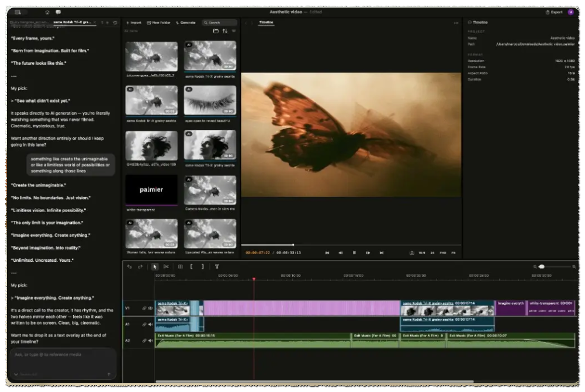Image resolution: width=585 pixels, height=392 pixels.
Task: Mute the A2 audio track
Action: point(150,341)
